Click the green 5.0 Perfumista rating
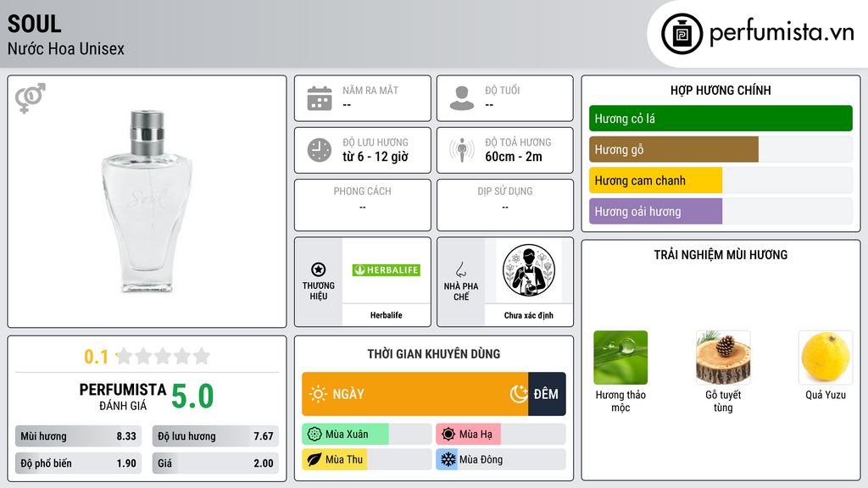Image resolution: width=868 pixels, height=488 pixels. 192,396
